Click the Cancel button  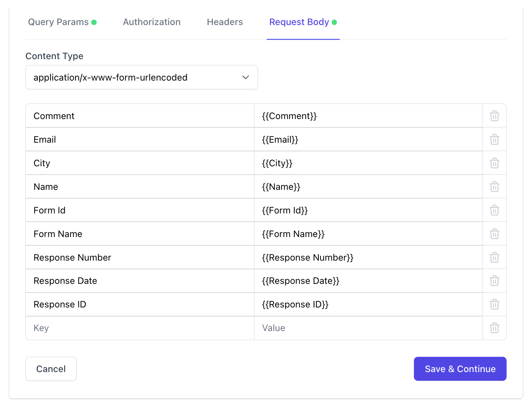tap(51, 369)
